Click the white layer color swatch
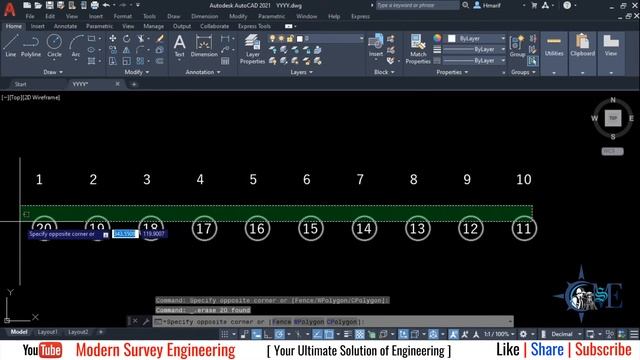Viewport: 640px width, 360px height. (x=300, y=38)
